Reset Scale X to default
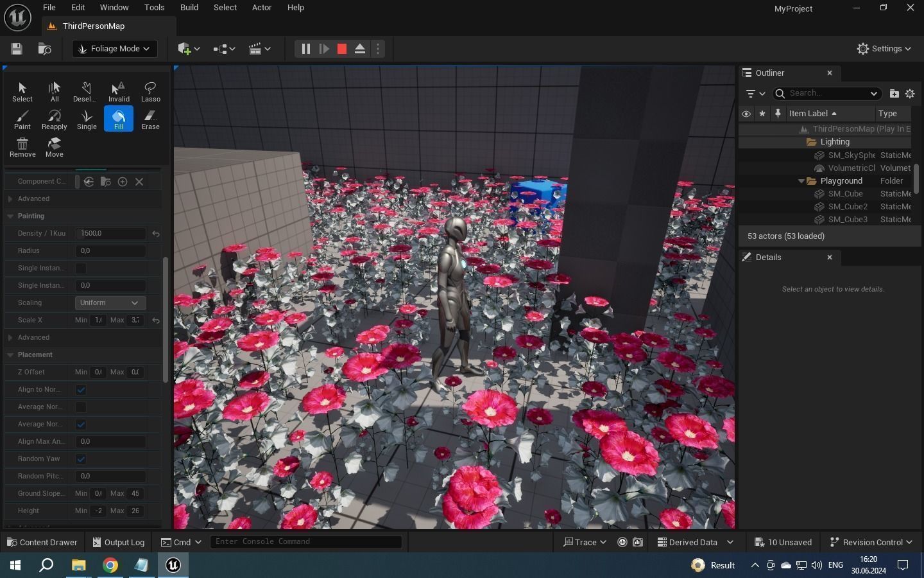This screenshot has width=924, height=578. coord(156,320)
